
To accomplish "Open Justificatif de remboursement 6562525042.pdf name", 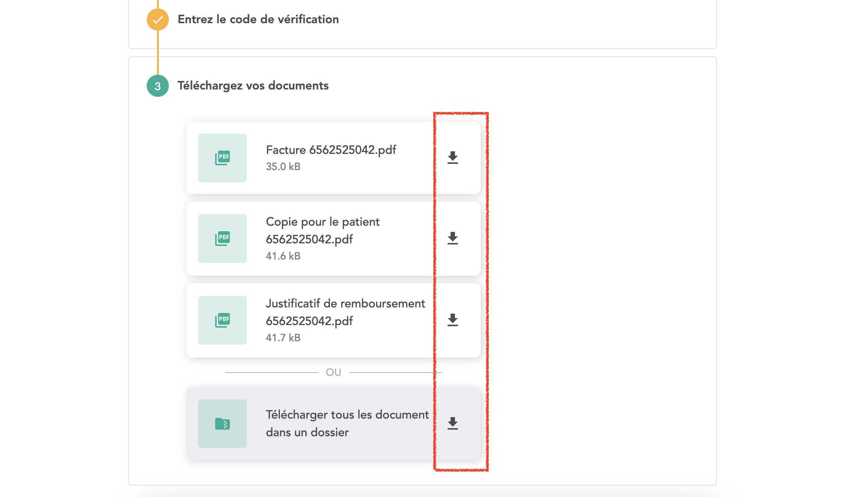I will tap(345, 312).
